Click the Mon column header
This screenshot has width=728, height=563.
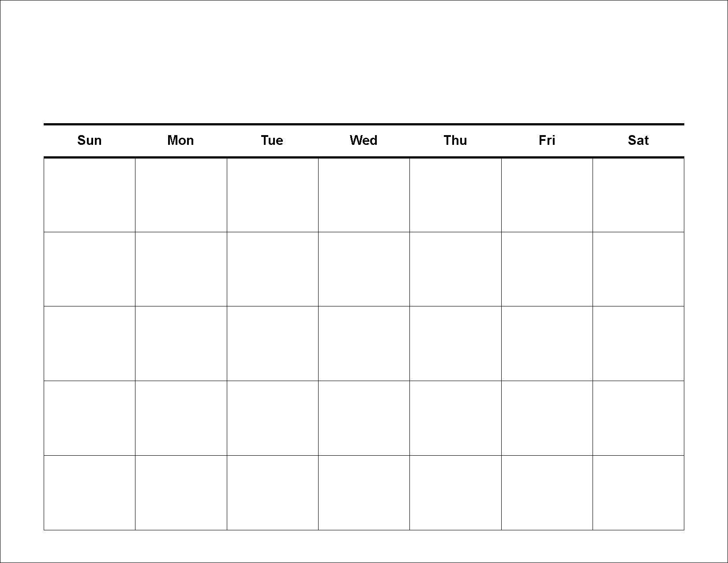click(x=180, y=140)
